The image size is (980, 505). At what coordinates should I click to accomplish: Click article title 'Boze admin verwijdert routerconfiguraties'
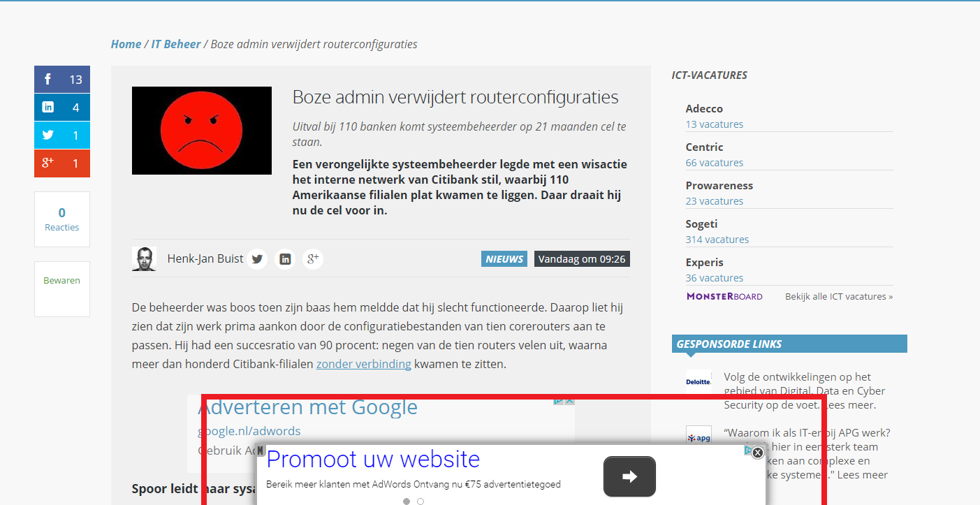[x=455, y=97]
